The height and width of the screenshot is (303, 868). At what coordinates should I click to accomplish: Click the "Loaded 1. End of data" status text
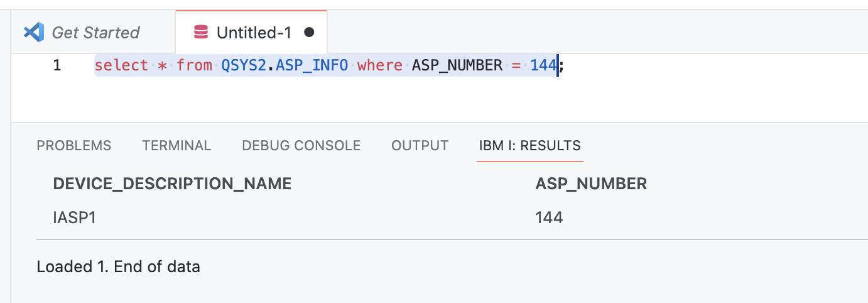[x=118, y=267]
